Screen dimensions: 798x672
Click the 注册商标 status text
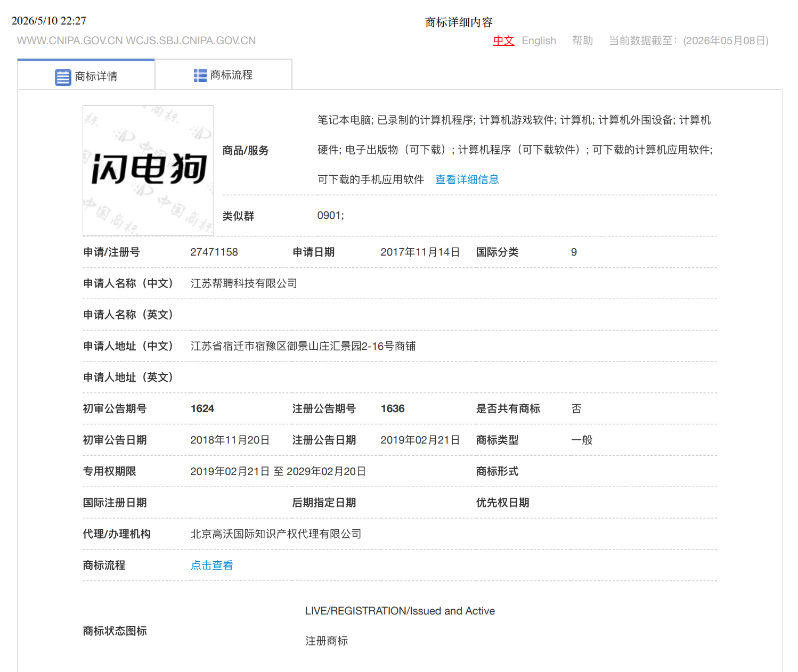327,641
